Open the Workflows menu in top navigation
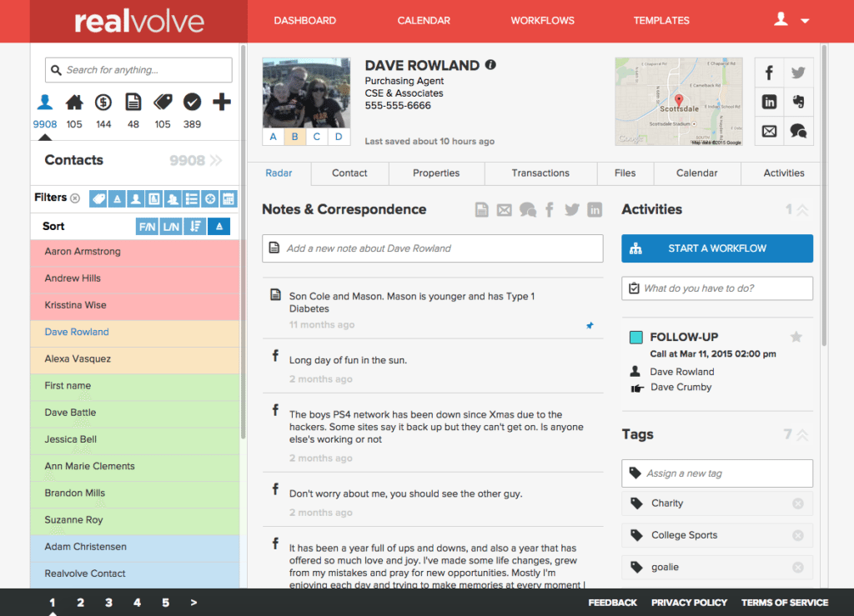 coord(542,21)
